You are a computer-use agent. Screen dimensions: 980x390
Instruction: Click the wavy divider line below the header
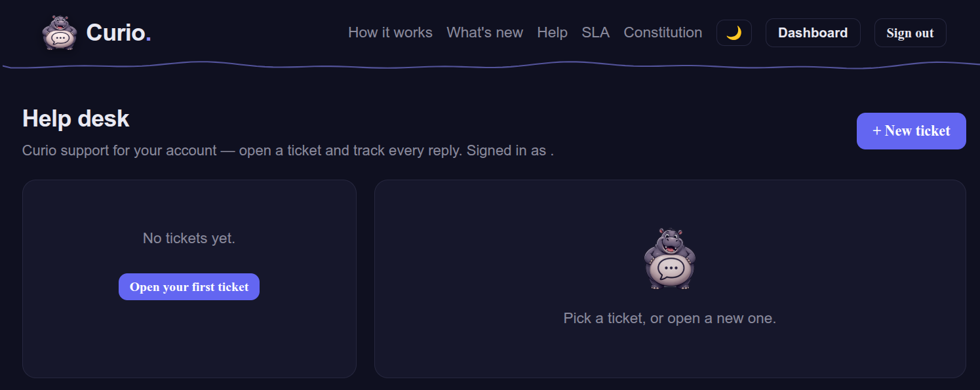click(x=490, y=65)
